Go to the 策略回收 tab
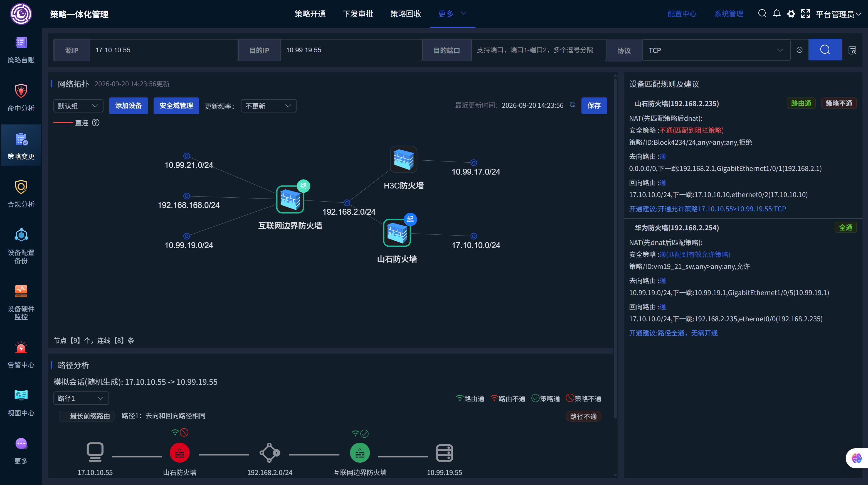Viewport: 868px width, 485px height. [406, 14]
